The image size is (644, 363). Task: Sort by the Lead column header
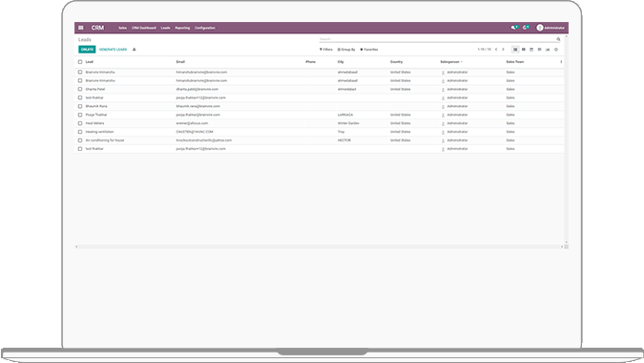89,62
